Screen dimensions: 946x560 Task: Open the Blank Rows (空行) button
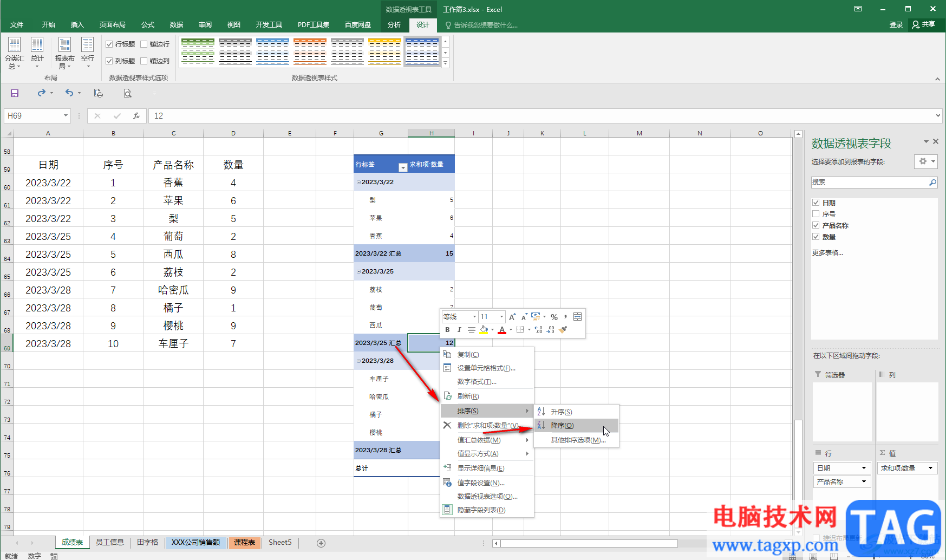[x=88, y=53]
